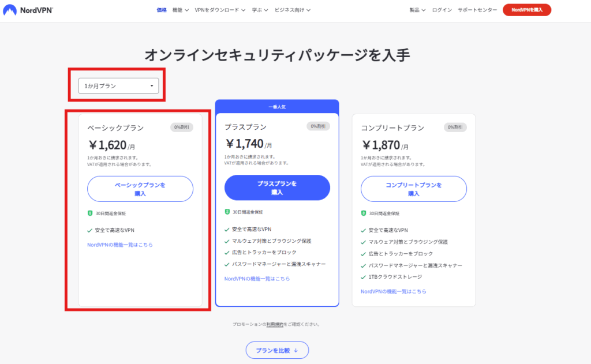This screenshot has height=364, width=591.
Task: Open the 1か月プラン duration dropdown
Action: [x=118, y=86]
